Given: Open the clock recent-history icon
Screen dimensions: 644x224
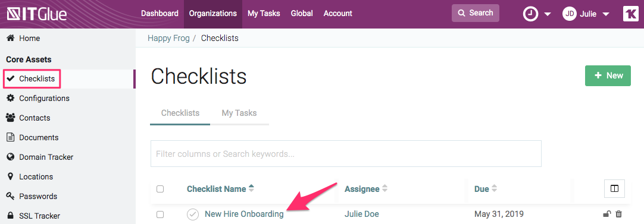Looking at the screenshot, I should coord(530,14).
